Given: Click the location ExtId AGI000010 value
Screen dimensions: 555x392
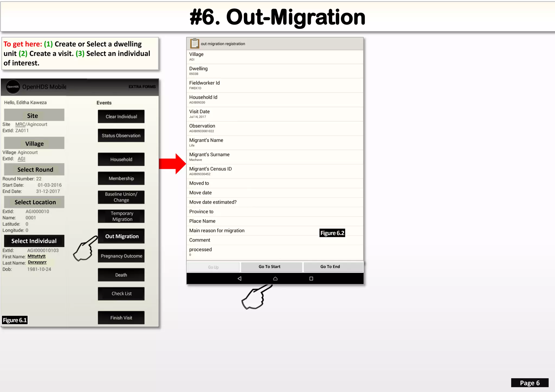Looking at the screenshot, I should click(37, 211).
